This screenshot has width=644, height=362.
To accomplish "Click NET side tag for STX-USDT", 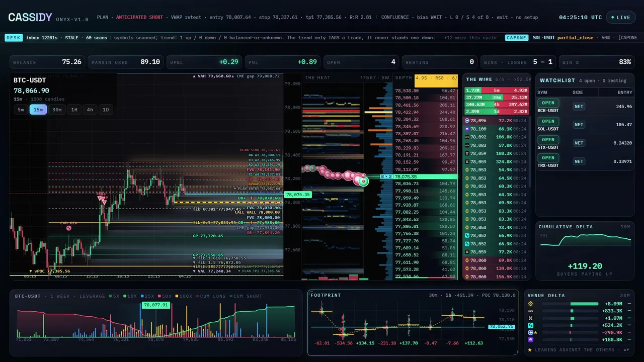I will click(x=579, y=143).
